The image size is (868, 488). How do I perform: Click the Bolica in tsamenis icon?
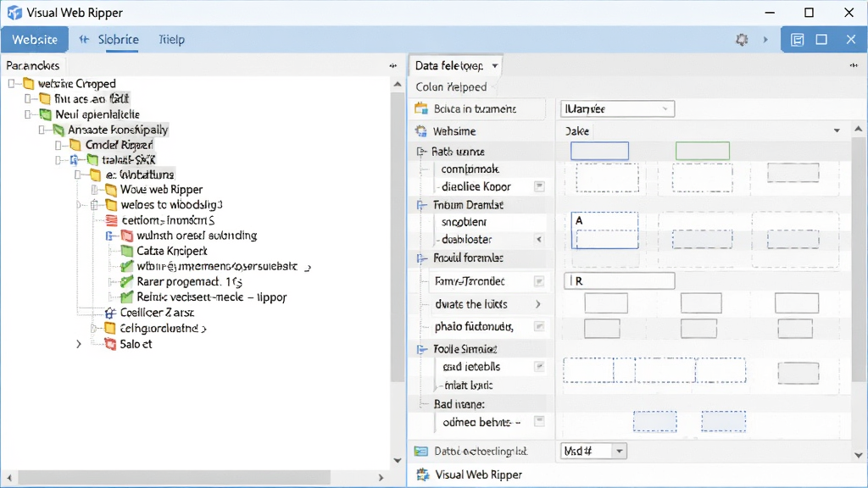[421, 108]
